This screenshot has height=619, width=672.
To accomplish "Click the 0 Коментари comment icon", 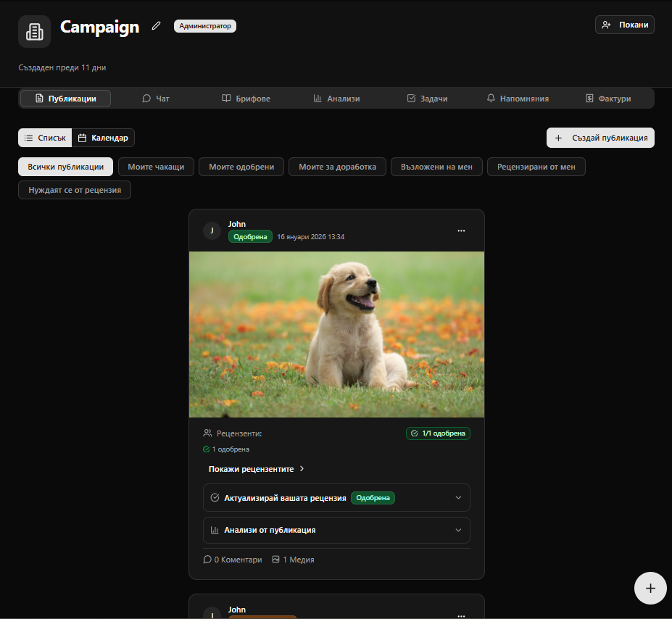I will [208, 560].
